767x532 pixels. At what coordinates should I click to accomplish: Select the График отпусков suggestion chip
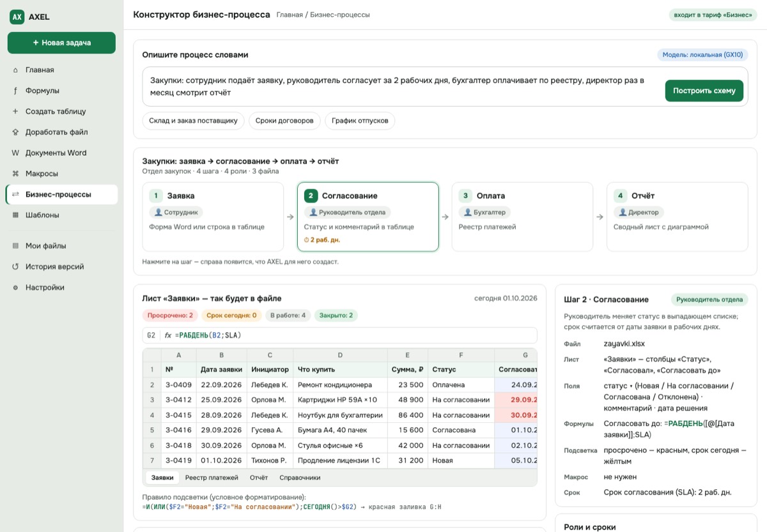coord(360,121)
